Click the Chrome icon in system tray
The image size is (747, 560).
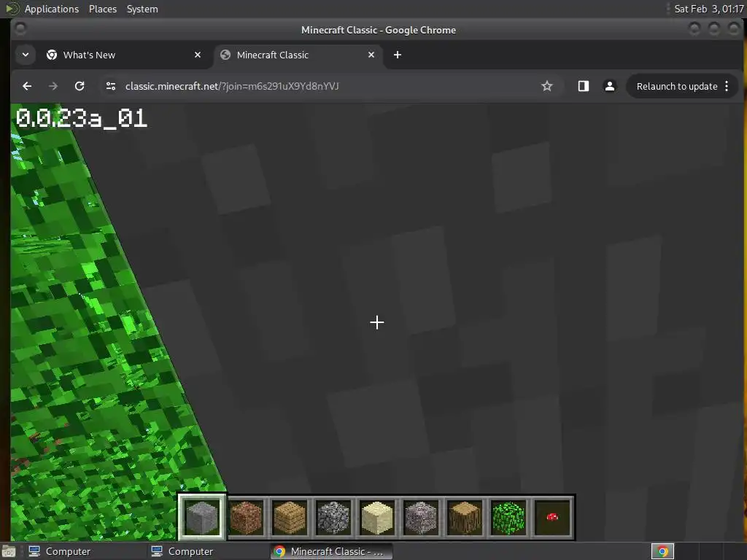662,551
